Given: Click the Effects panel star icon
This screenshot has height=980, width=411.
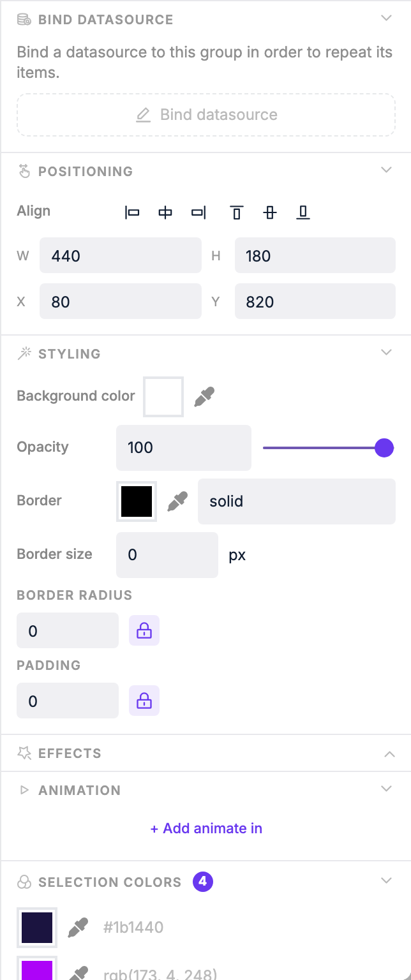Looking at the screenshot, I should click(x=24, y=753).
